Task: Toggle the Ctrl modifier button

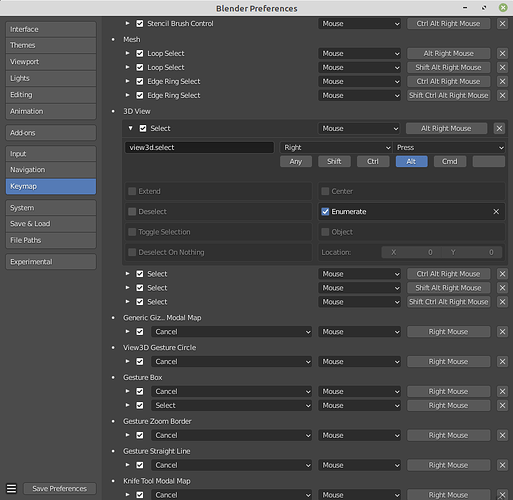Action: (x=373, y=162)
